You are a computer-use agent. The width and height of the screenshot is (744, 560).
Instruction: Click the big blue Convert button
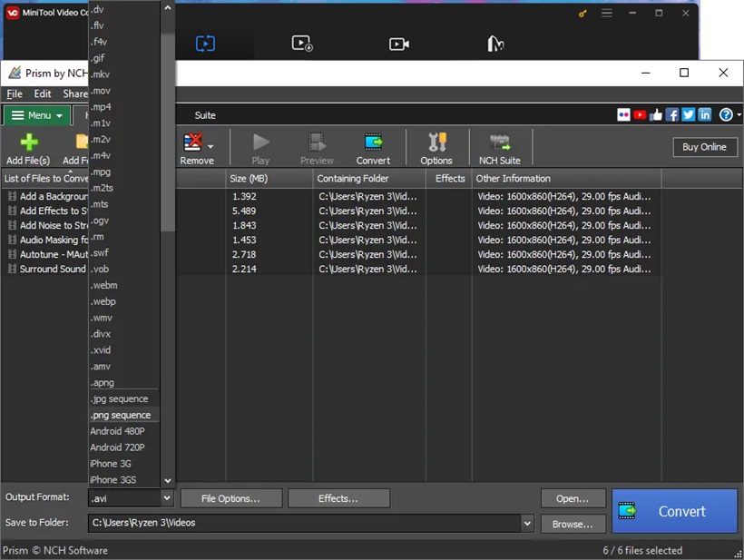pos(674,511)
